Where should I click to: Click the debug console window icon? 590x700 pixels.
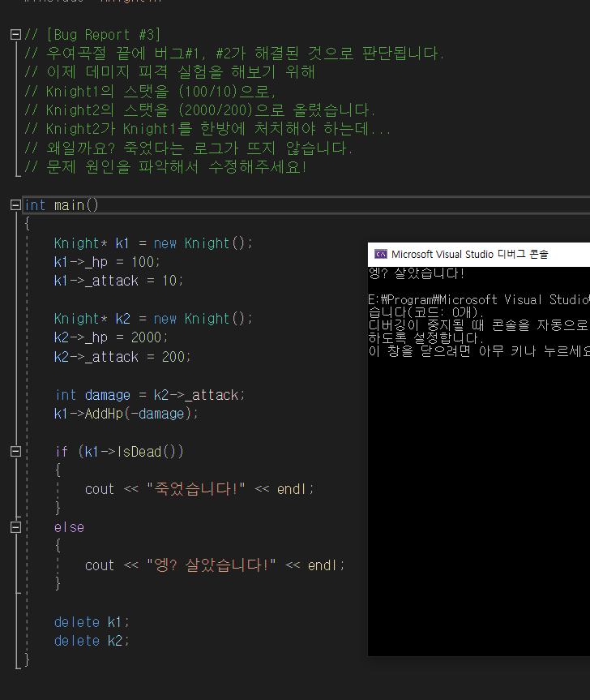tap(381, 254)
